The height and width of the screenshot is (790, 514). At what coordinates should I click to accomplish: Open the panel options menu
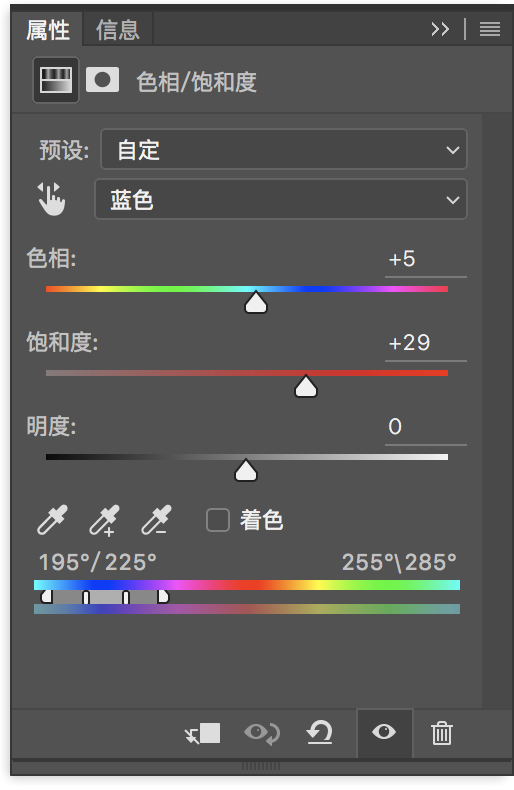point(490,29)
